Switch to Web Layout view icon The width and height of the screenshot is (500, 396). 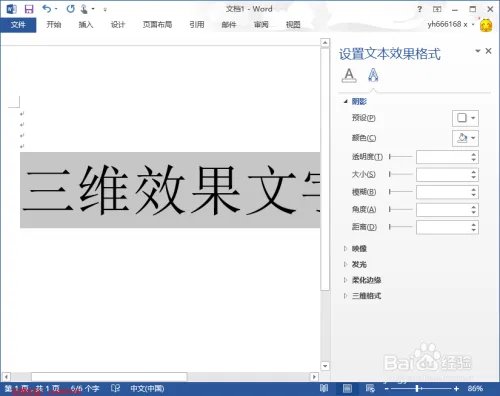370,388
